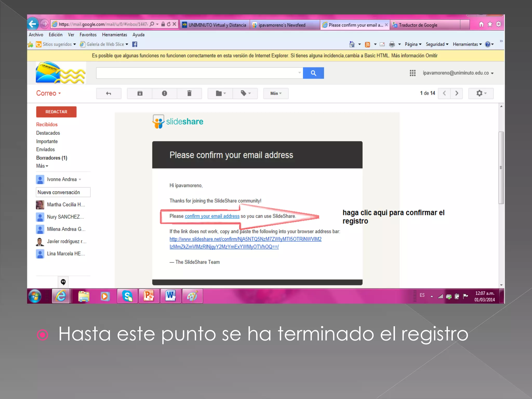Open the Seguridad command bar dropdown

[x=437, y=44]
